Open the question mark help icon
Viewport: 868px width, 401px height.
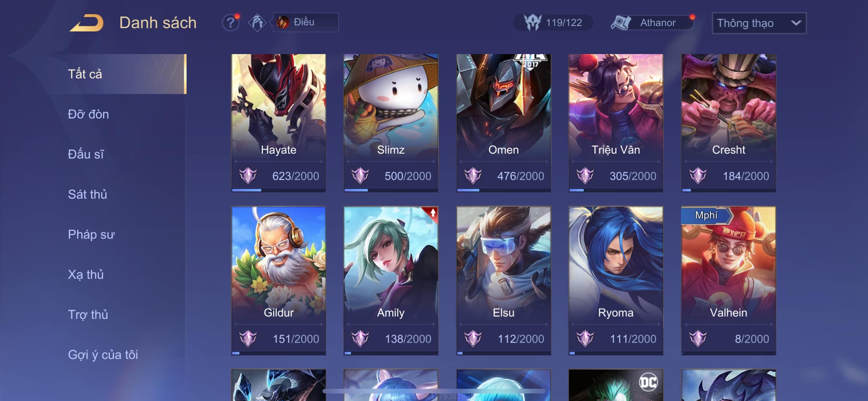click(x=231, y=22)
